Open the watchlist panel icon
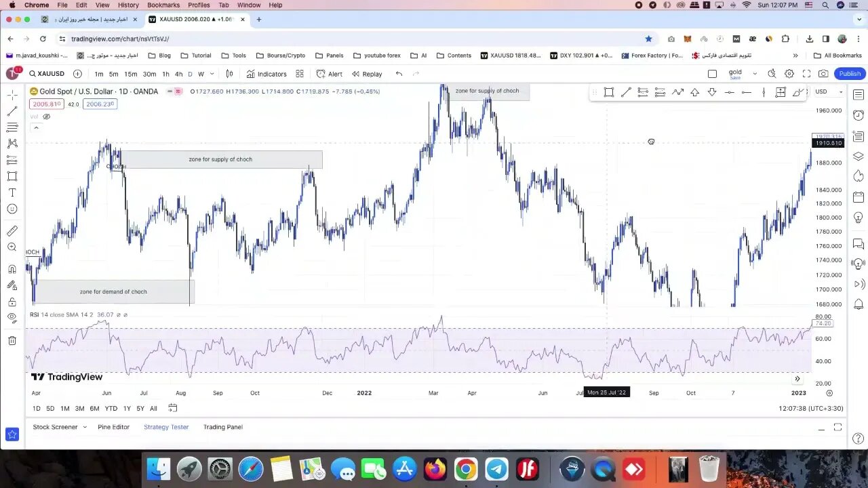This screenshot has height=488, width=868. click(859, 95)
